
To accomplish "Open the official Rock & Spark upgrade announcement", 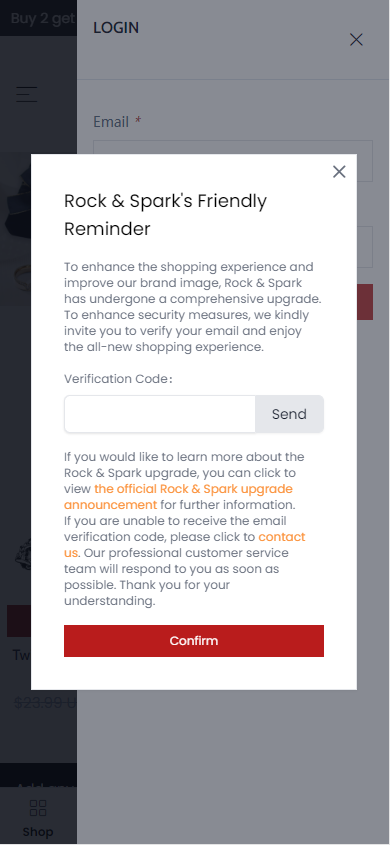I will 178,497.
